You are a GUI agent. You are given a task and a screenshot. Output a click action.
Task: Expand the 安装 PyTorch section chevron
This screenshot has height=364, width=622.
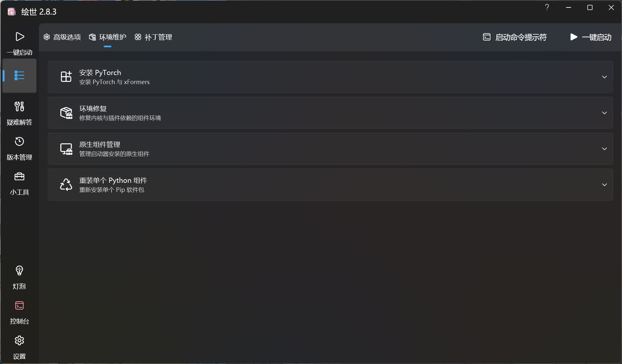coord(604,77)
